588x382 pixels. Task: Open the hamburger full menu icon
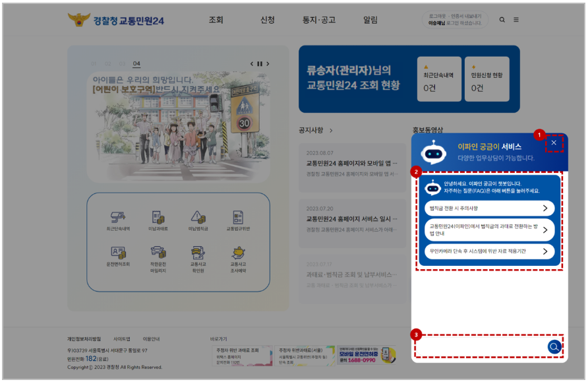pos(516,20)
